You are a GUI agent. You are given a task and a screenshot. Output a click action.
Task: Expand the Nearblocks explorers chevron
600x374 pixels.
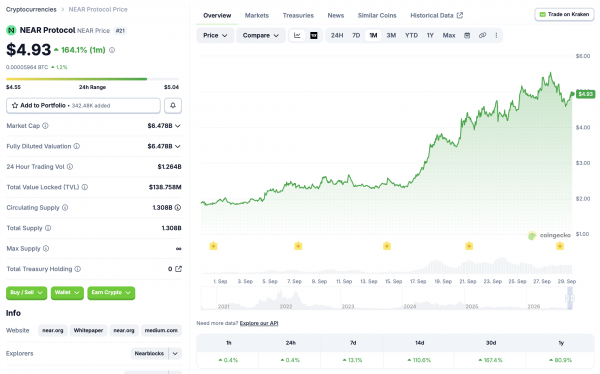[x=175, y=353]
